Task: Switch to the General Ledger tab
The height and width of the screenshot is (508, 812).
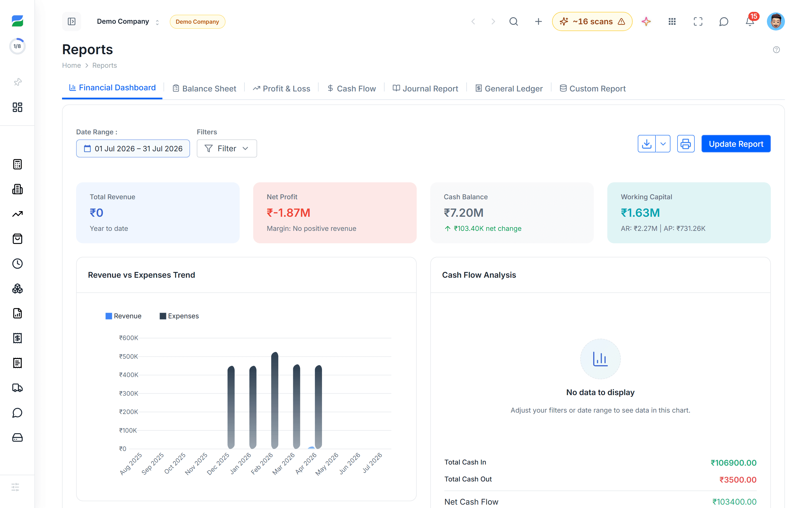Action: pos(509,89)
